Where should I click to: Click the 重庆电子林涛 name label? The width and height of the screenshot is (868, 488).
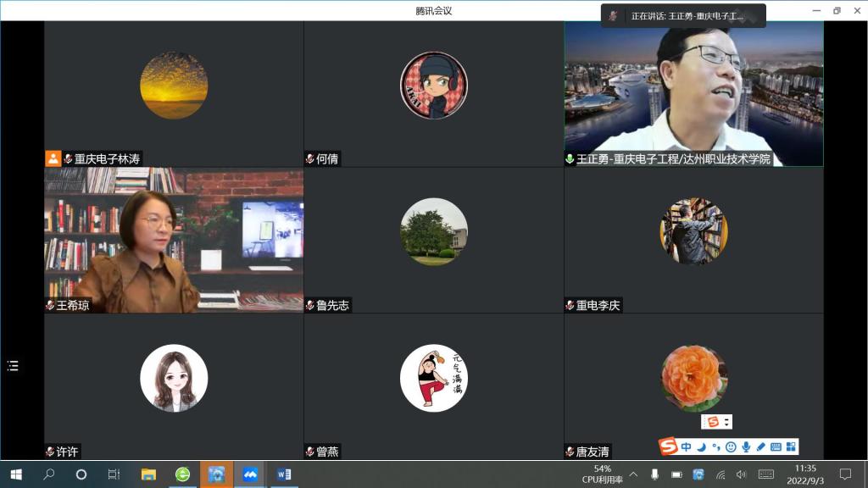click(x=107, y=158)
